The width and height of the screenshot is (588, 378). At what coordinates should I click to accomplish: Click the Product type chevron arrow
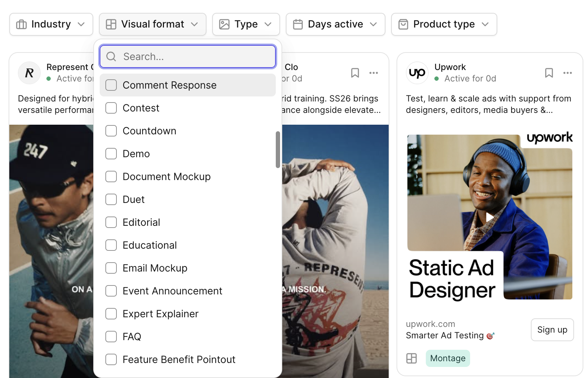485,24
